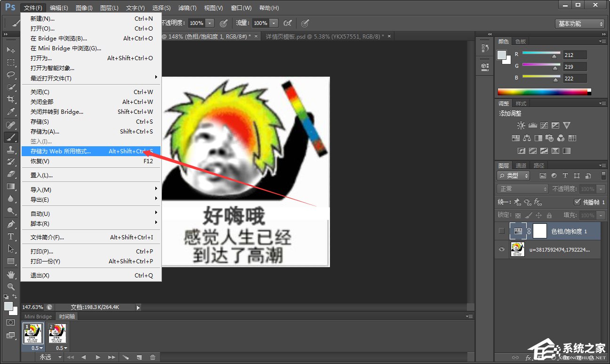This screenshot has width=610, height=364.
Task: Click the lock transparent pixels button
Action: [x=518, y=215]
